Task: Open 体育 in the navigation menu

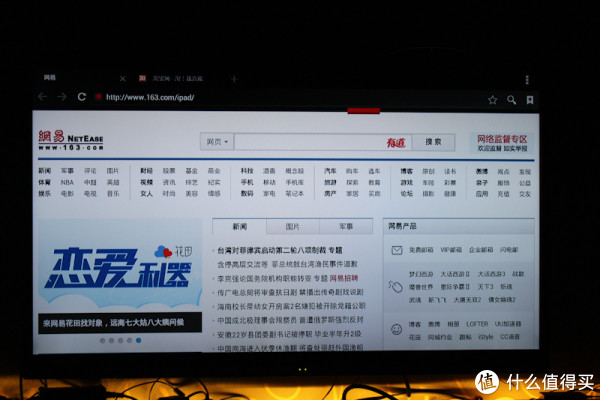Action: tap(44, 182)
